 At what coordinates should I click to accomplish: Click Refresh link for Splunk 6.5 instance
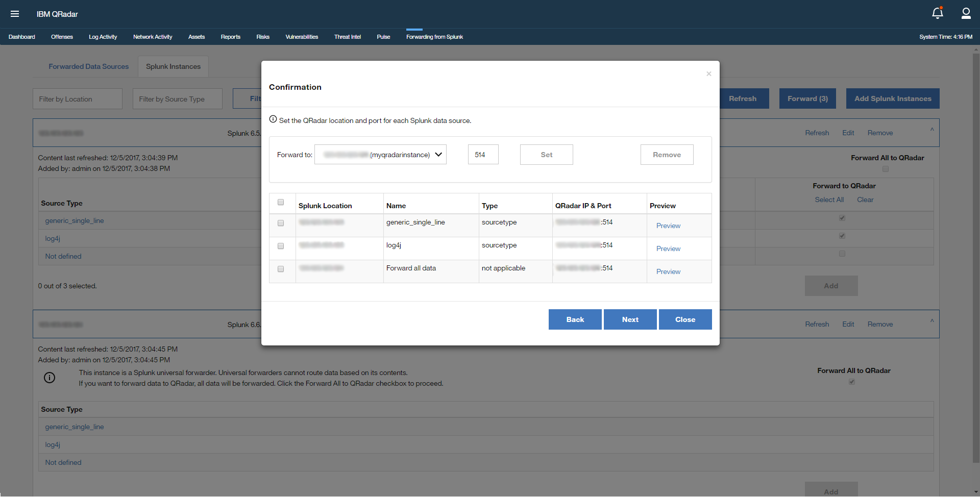(817, 133)
